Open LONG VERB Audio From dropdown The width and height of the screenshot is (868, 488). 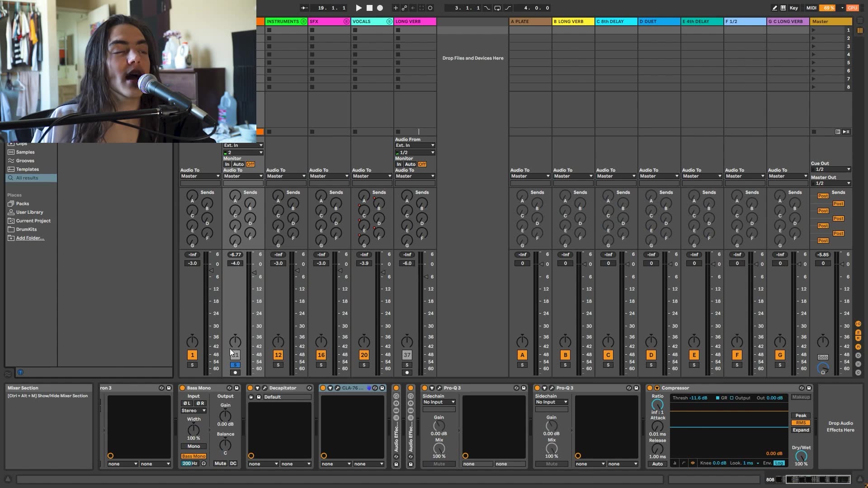pos(415,145)
